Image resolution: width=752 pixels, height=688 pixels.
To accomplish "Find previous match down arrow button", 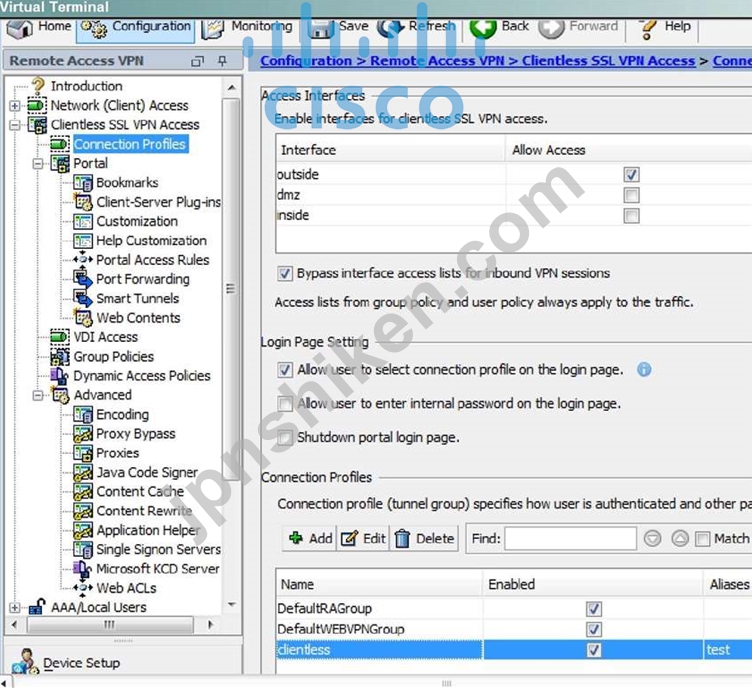I will pyautogui.click(x=652, y=538).
